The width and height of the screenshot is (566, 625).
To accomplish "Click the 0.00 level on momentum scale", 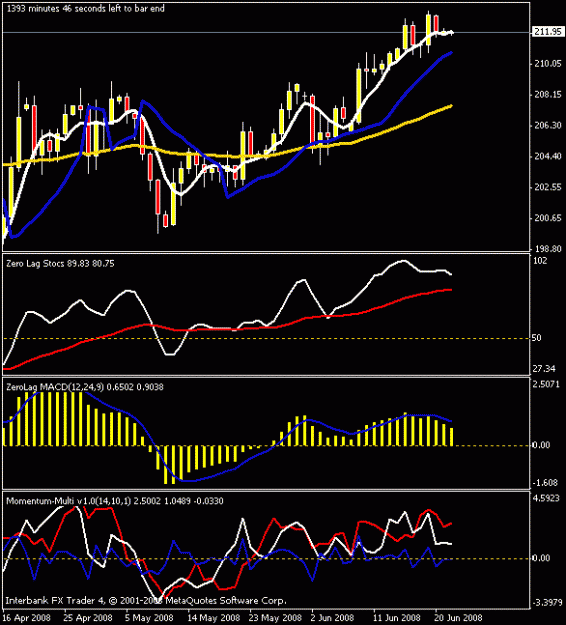I will tap(541, 558).
